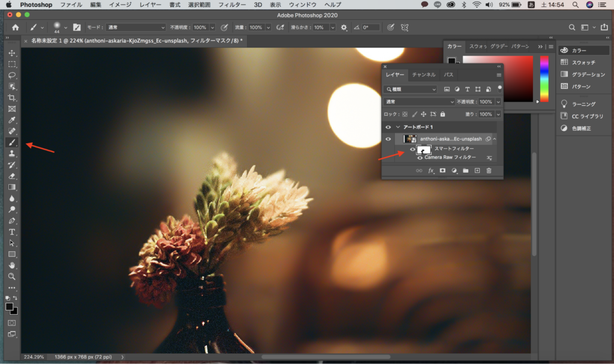The image size is (614, 364).
Task: Delete the layer using the trash icon
Action: [489, 170]
